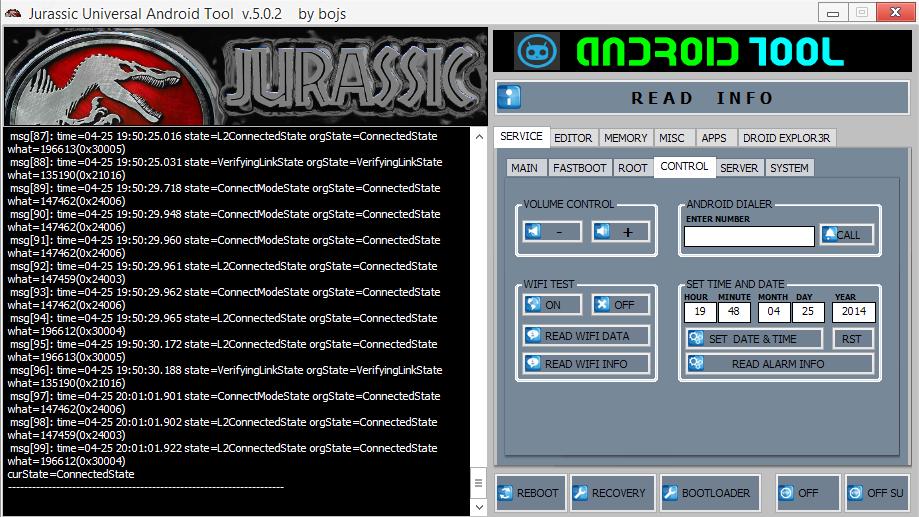
Task: Click READ WIFI DATA button
Action: pyautogui.click(x=586, y=335)
